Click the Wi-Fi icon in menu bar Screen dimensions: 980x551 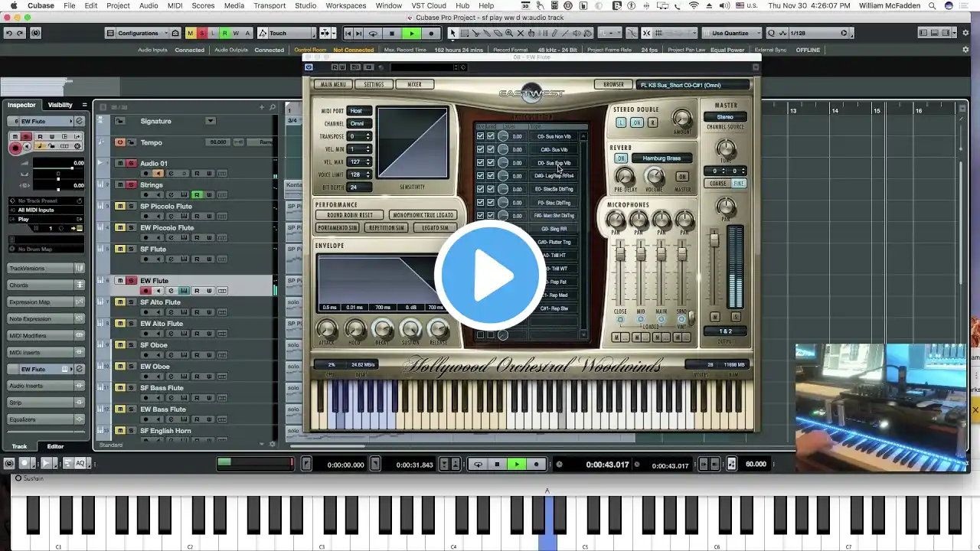tap(694, 5)
